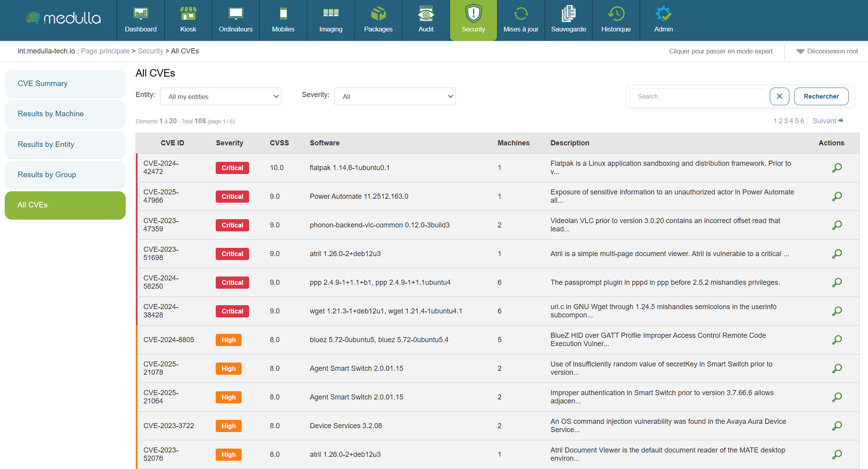Open the Packages box icon
Image resolution: width=868 pixels, height=469 pixels.
(x=378, y=14)
